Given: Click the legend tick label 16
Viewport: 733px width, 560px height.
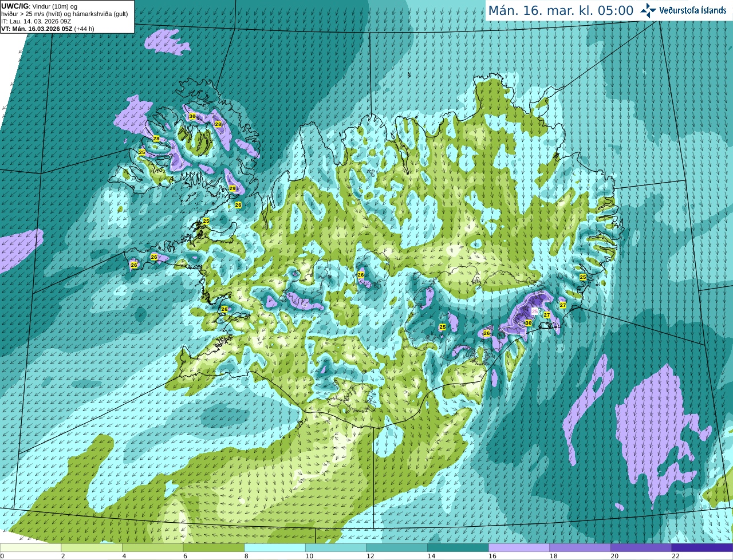Looking at the screenshot, I should pos(492,556).
